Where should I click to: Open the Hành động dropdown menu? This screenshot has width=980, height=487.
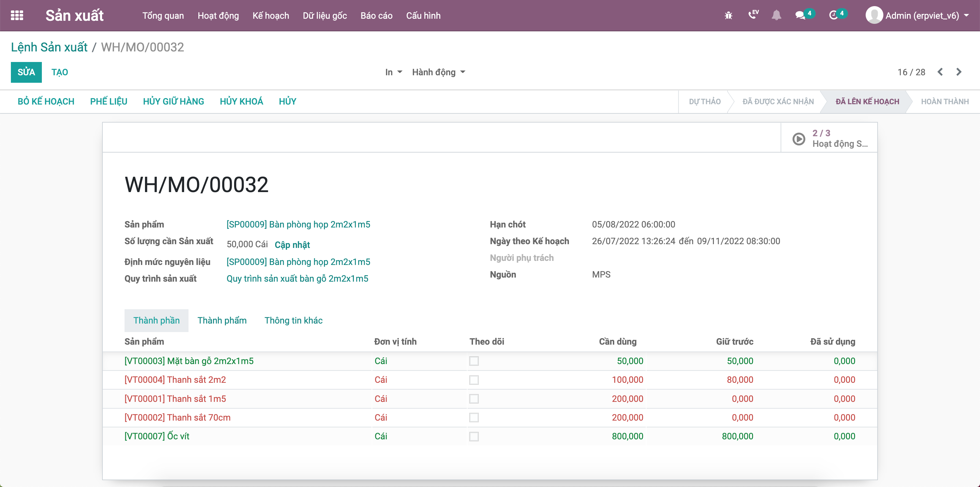click(x=438, y=71)
